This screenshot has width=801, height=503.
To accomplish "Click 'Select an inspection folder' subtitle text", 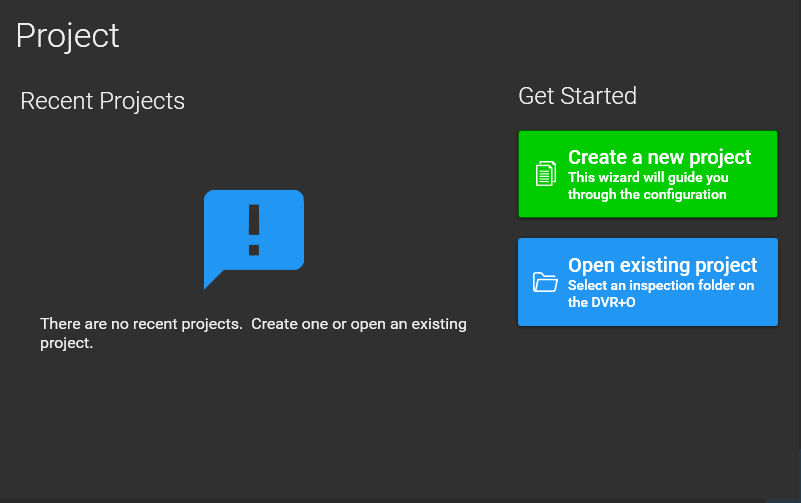I will 660,286.
